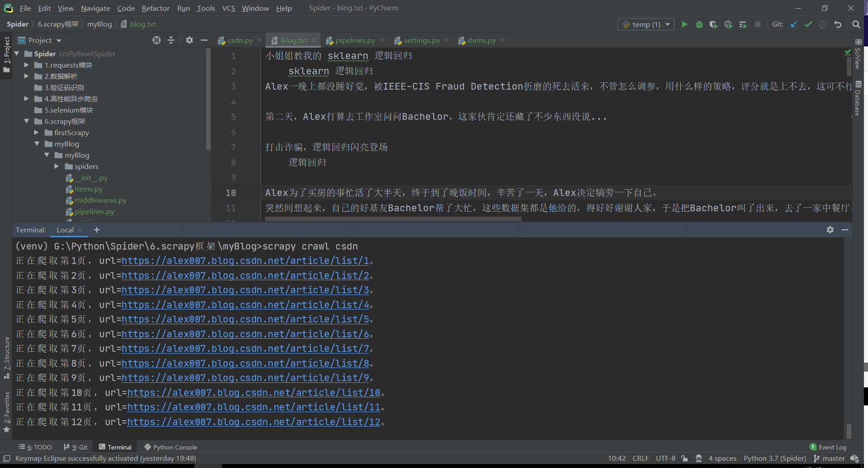Screen dimensions: 868x468
Task: Change line separator via CRLF indicator
Action: pos(640,458)
